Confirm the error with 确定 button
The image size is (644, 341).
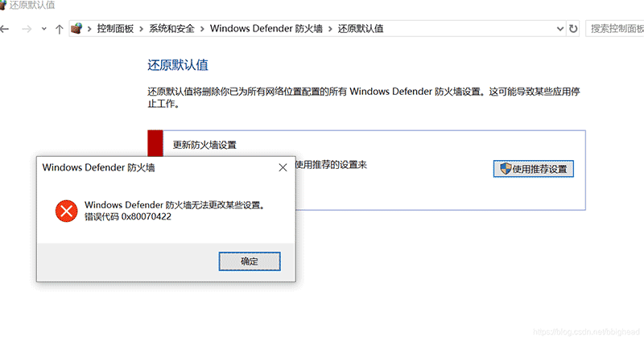(x=250, y=261)
